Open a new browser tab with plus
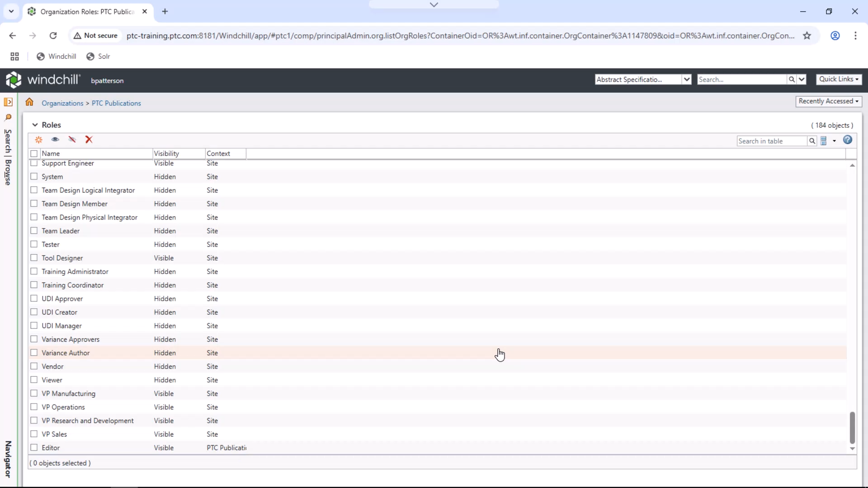The width and height of the screenshot is (868, 488). tap(165, 12)
